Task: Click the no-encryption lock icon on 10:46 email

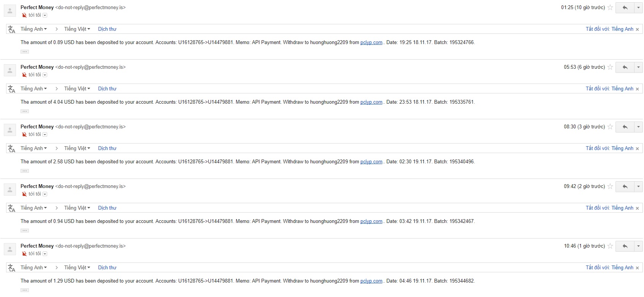Action: point(24,254)
